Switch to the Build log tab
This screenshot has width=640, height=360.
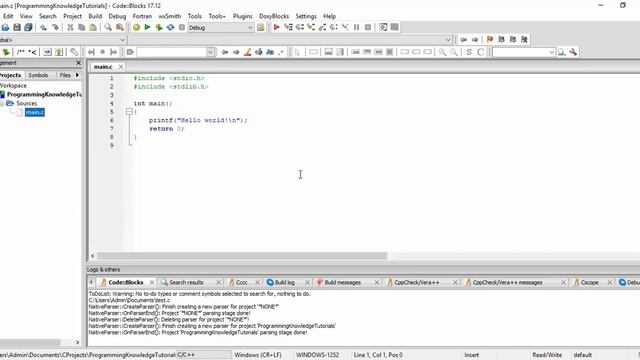pos(284,282)
